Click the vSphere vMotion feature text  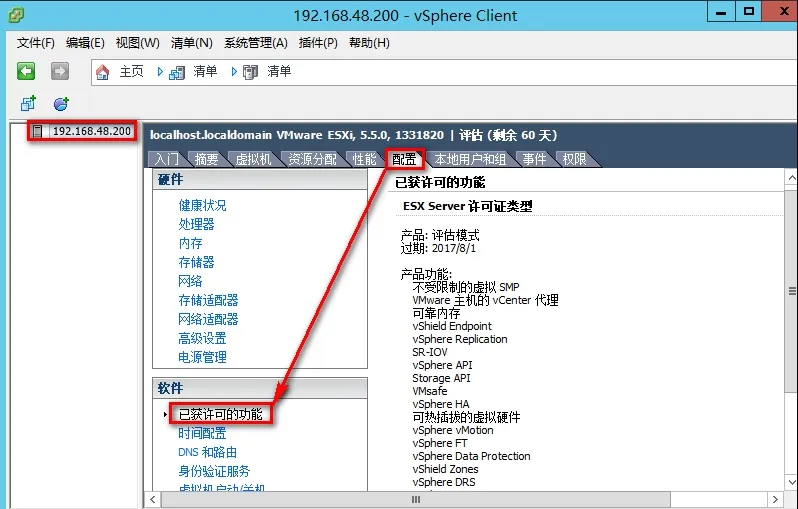point(452,430)
